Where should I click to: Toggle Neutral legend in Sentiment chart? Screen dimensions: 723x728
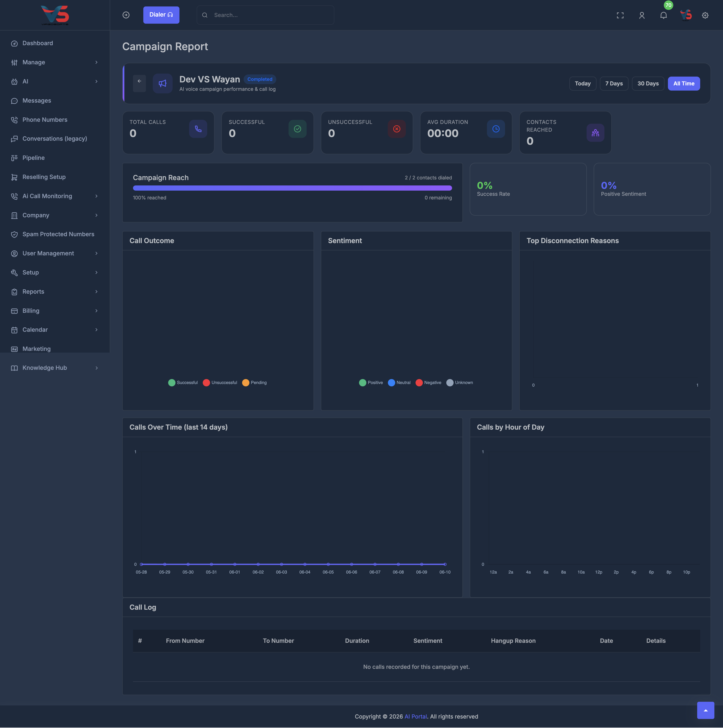399,383
